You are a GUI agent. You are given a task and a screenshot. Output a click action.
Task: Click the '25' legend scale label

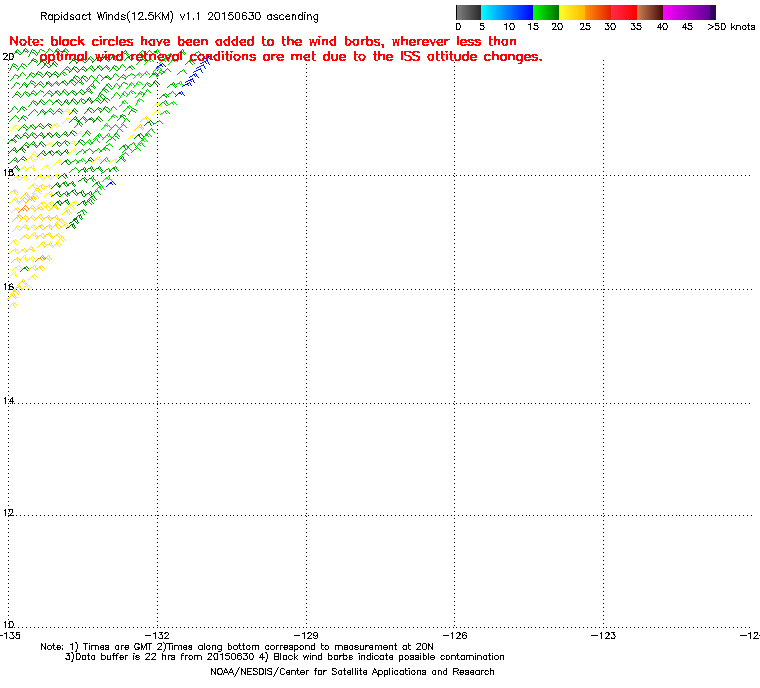tap(585, 27)
